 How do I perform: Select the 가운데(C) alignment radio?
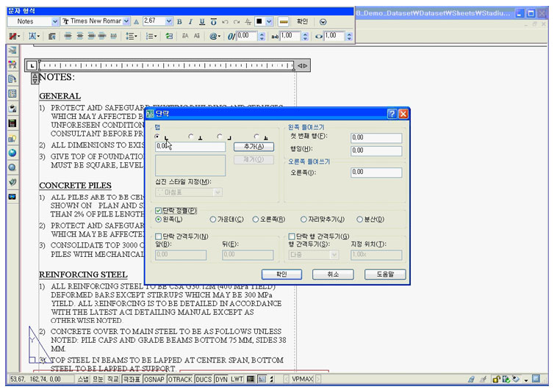pyautogui.click(x=213, y=219)
